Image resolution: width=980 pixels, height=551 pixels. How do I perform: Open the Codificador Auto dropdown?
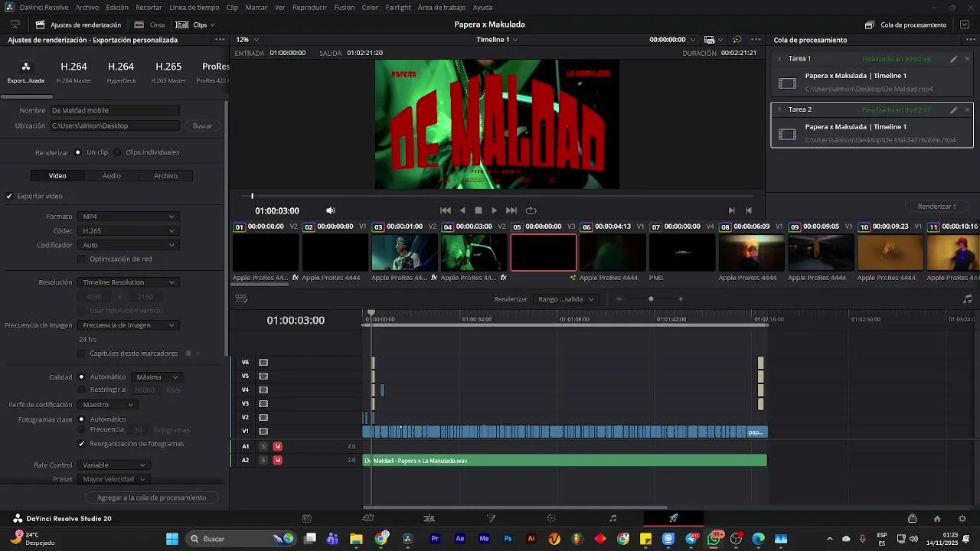click(x=128, y=245)
